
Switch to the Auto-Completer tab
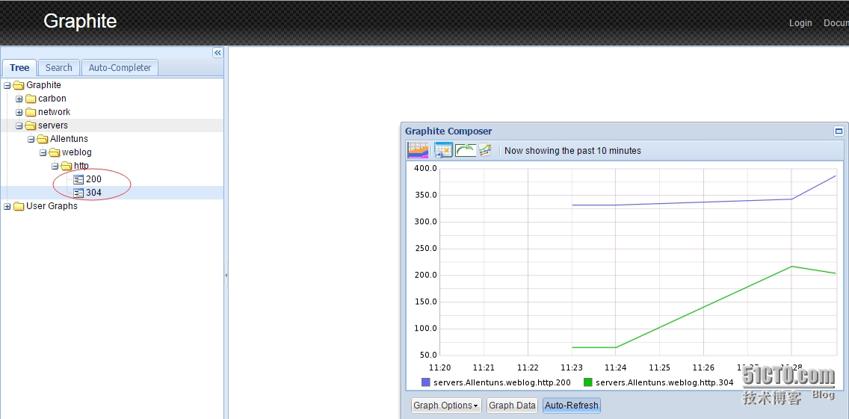(x=120, y=68)
